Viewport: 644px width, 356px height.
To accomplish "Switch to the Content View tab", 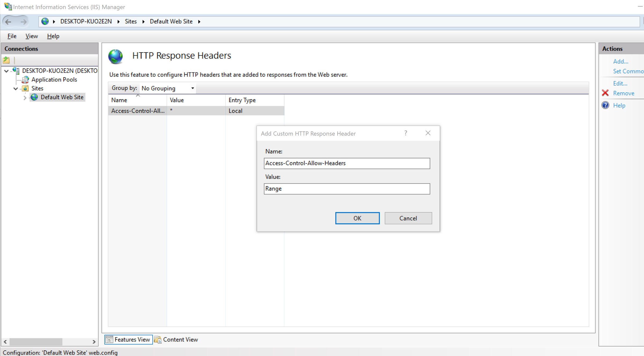I will tap(180, 339).
